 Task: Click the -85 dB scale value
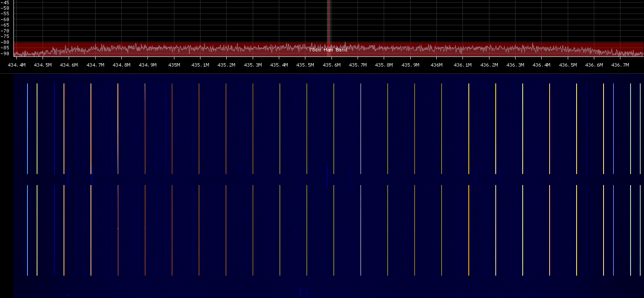tap(5, 48)
